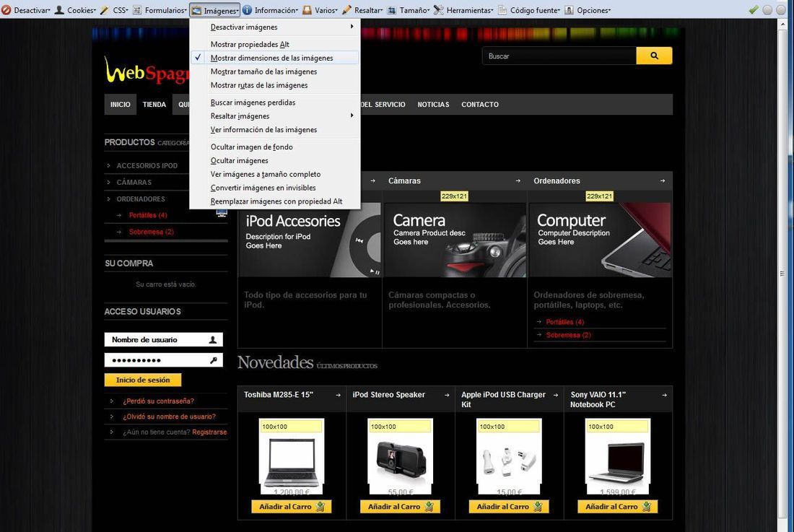
Task: Click arrow icon beside Cámaras heading
Action: [x=518, y=180]
